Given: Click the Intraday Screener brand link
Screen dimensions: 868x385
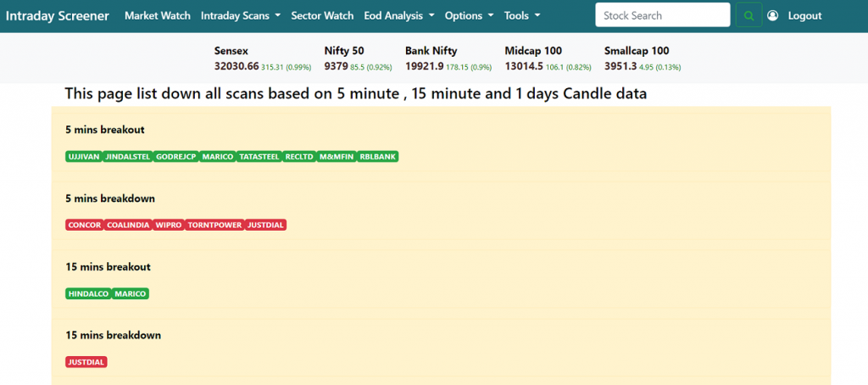Looking at the screenshot, I should pyautogui.click(x=58, y=15).
